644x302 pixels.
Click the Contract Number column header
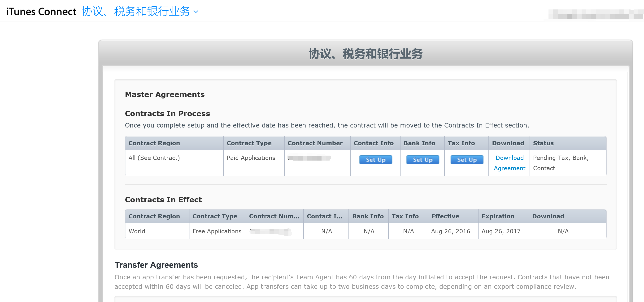pos(317,143)
